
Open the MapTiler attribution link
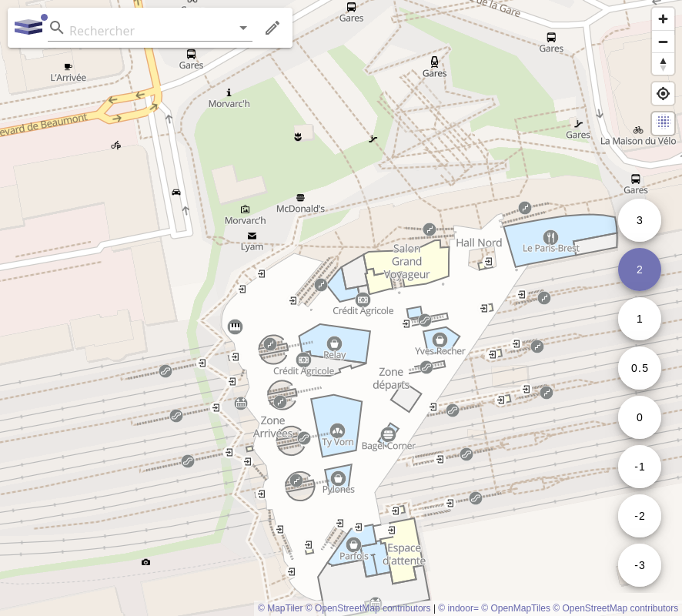coord(280,608)
